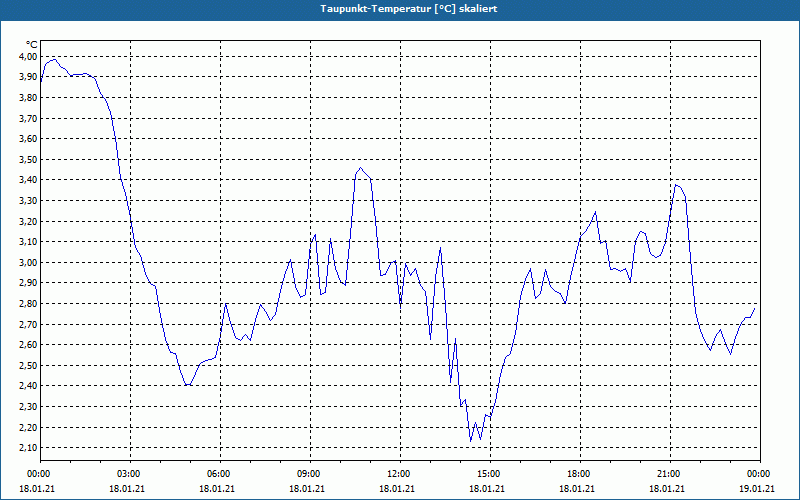800x500 pixels.
Task: Click the °C unit label
Action: click(x=32, y=45)
